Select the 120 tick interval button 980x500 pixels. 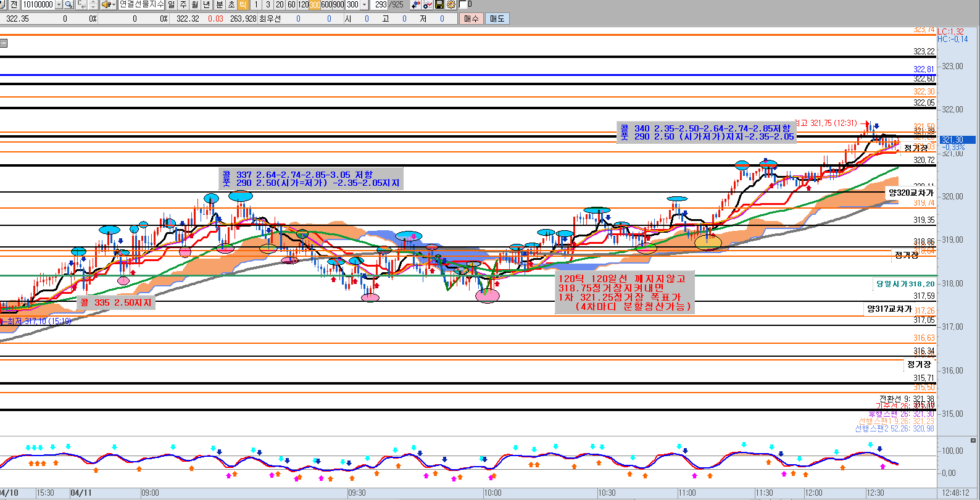point(303,4)
